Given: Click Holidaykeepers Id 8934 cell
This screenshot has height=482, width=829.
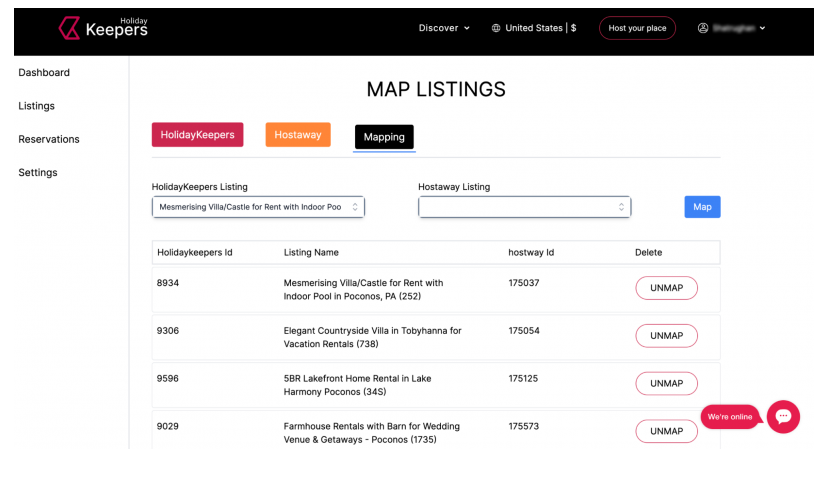Looking at the screenshot, I should coord(168,283).
